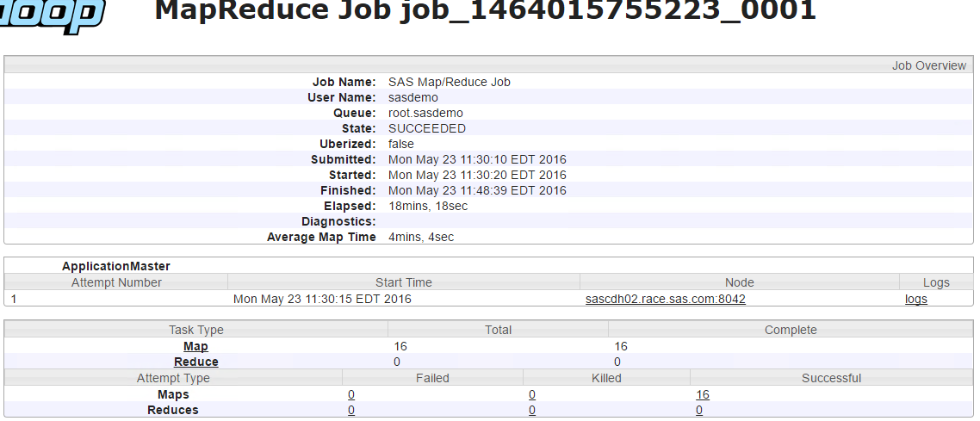This screenshot has height=421, width=980.
Task: Click the MapReduce Job page title
Action: tap(485, 12)
